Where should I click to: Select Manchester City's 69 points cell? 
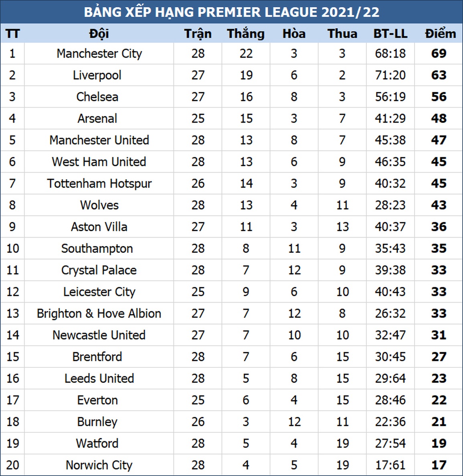(439, 54)
